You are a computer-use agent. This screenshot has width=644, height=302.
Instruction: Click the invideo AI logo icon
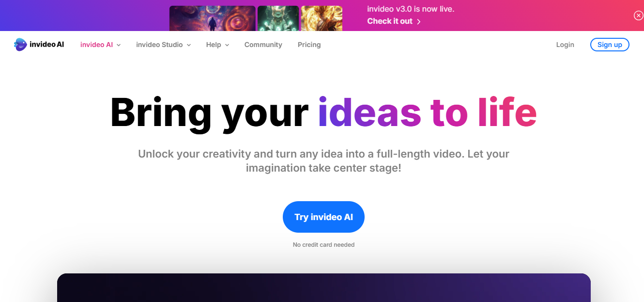pos(20,45)
